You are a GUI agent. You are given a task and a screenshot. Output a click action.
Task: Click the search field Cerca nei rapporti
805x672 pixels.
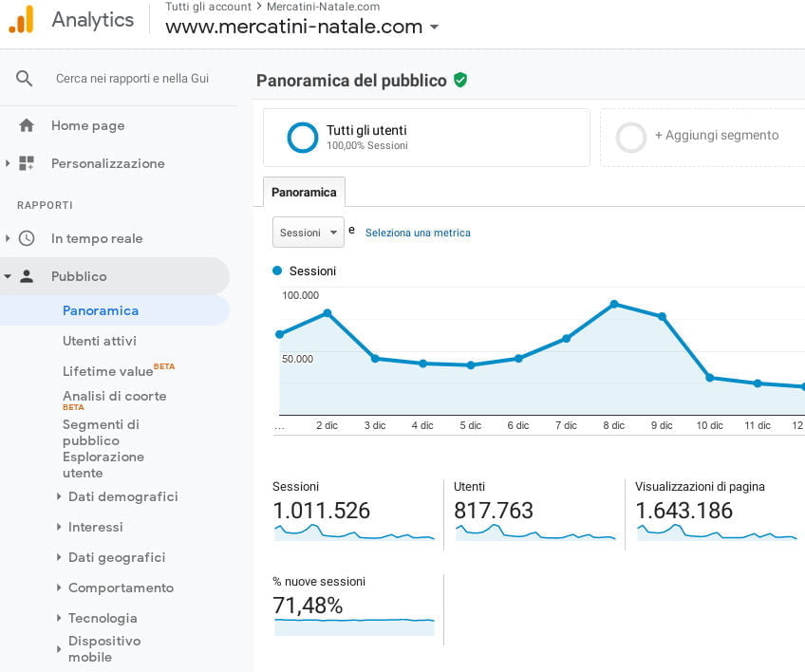(x=133, y=79)
